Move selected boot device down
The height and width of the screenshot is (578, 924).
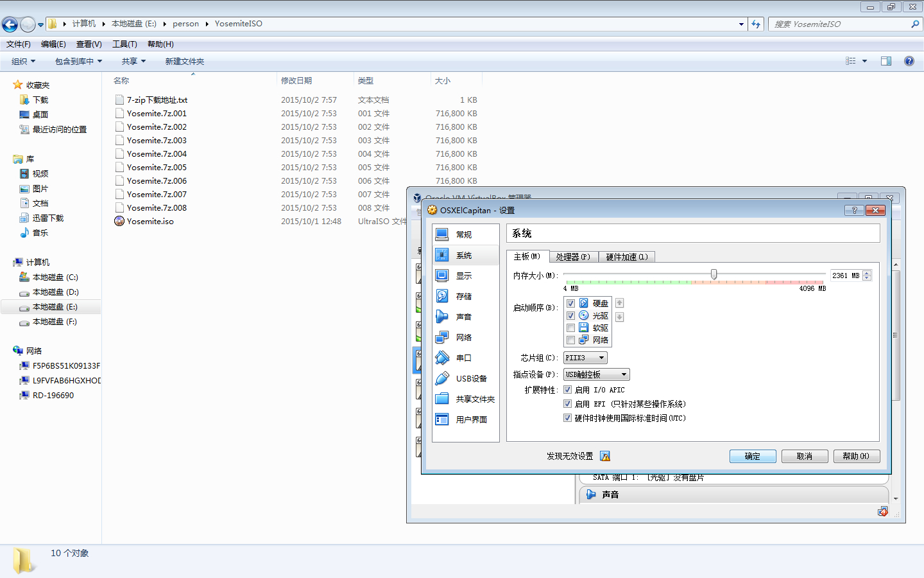[619, 317]
